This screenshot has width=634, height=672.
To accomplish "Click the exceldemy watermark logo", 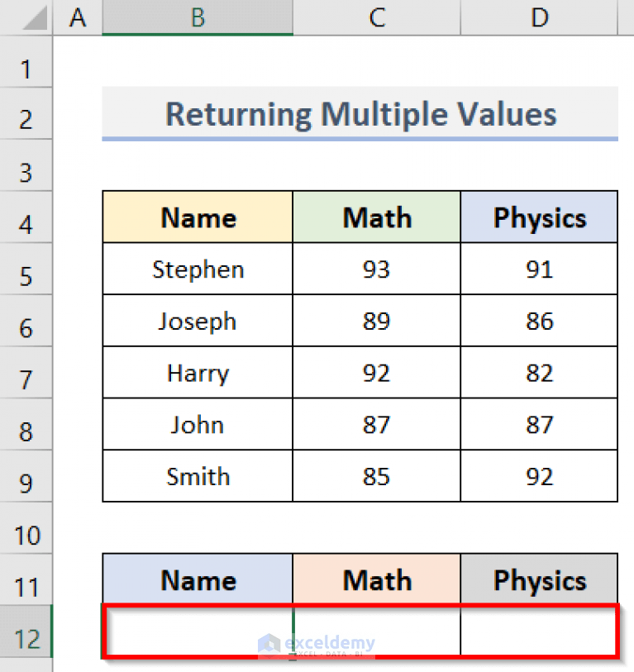I will [318, 642].
